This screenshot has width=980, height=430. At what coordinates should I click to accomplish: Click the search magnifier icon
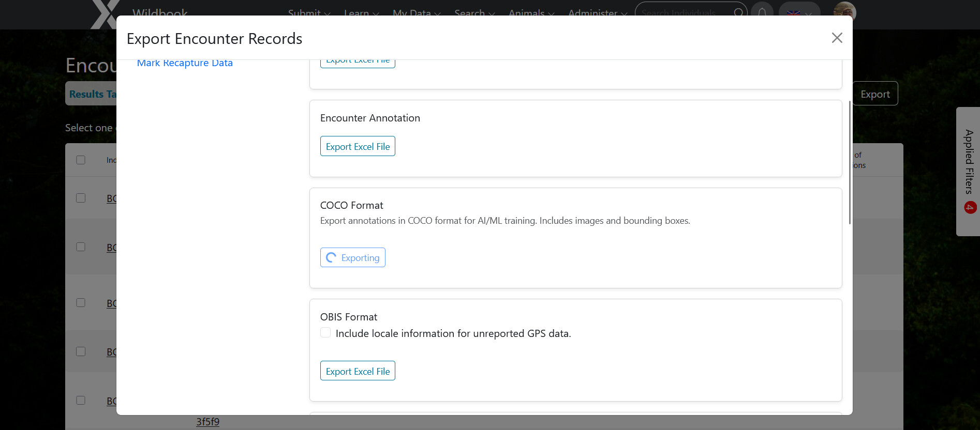click(x=738, y=12)
